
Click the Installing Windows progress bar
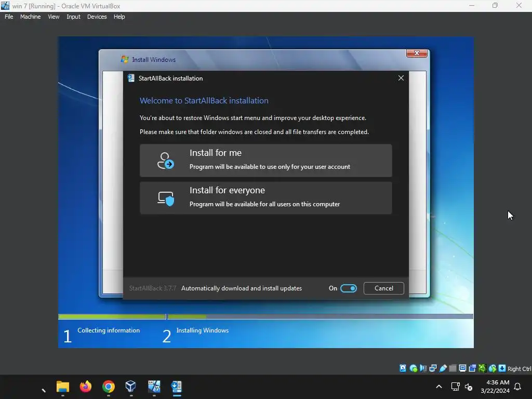pyautogui.click(x=320, y=316)
